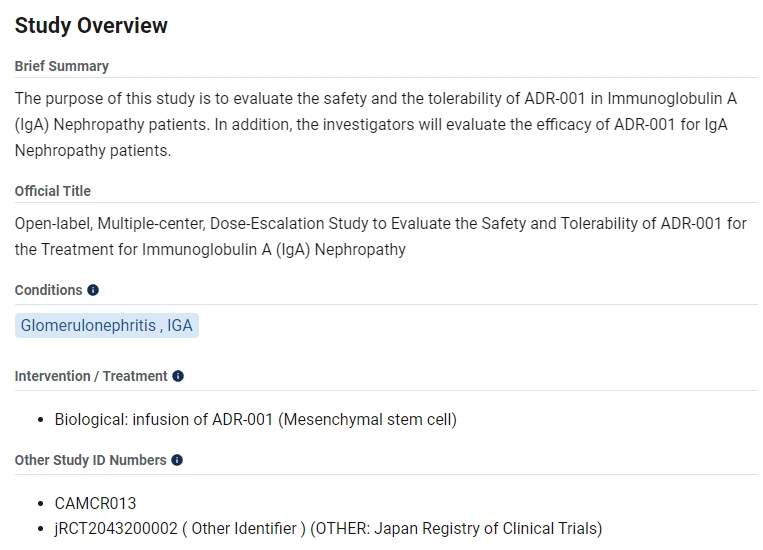This screenshot has width=763, height=550.
Task: Click the Other Study ID Numbers label
Action: (90, 460)
